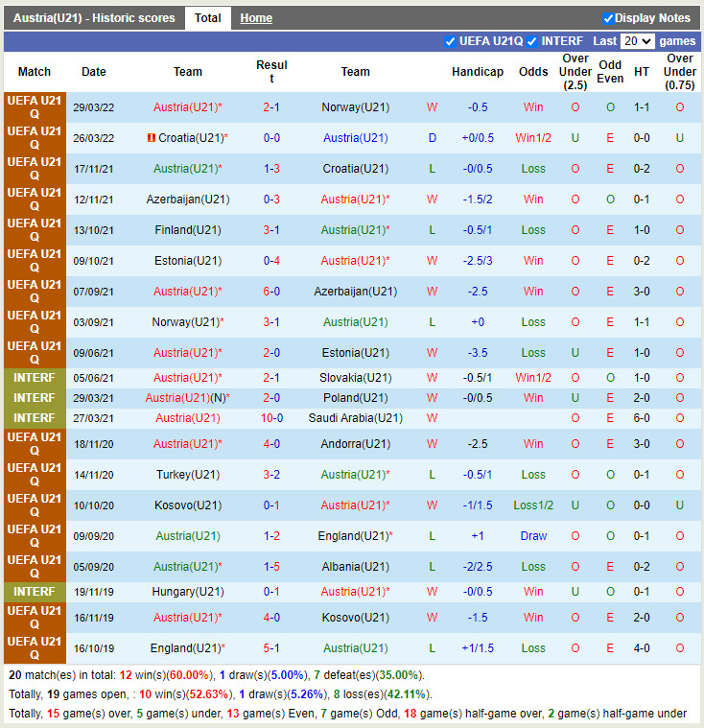This screenshot has height=728, width=704.
Task: Click the Turkey(U21) team link
Action: 188,475
